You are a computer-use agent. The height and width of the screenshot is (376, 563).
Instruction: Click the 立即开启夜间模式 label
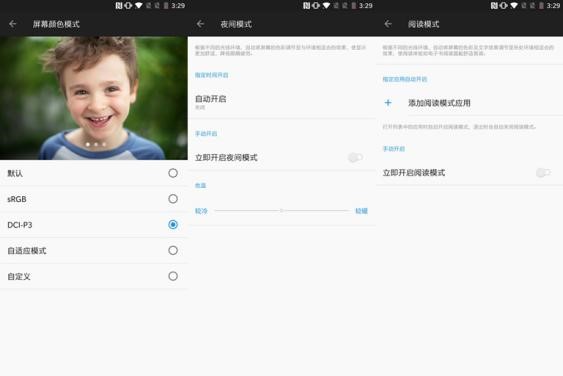point(226,158)
